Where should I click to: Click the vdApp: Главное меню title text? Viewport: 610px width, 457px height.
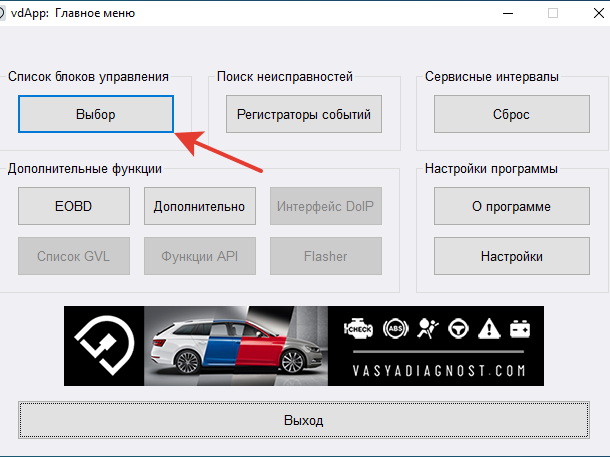pos(73,13)
